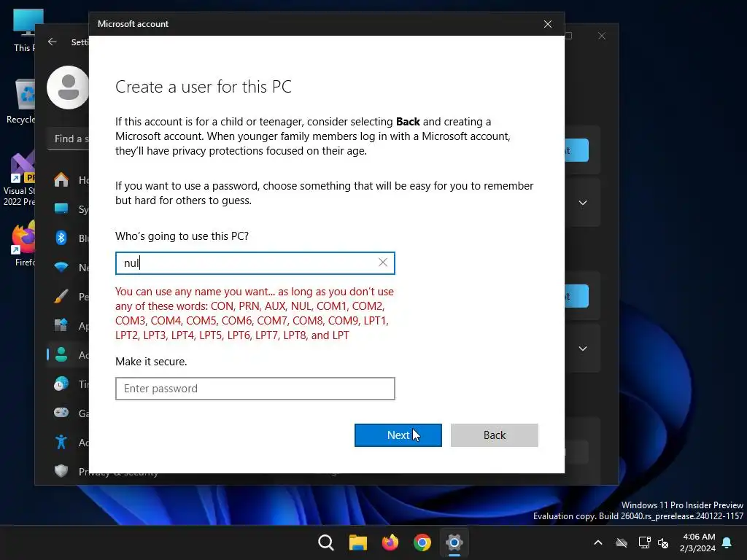The image size is (747, 560).
Task: Select Accounts person icon in sidebar
Action: 61,354
